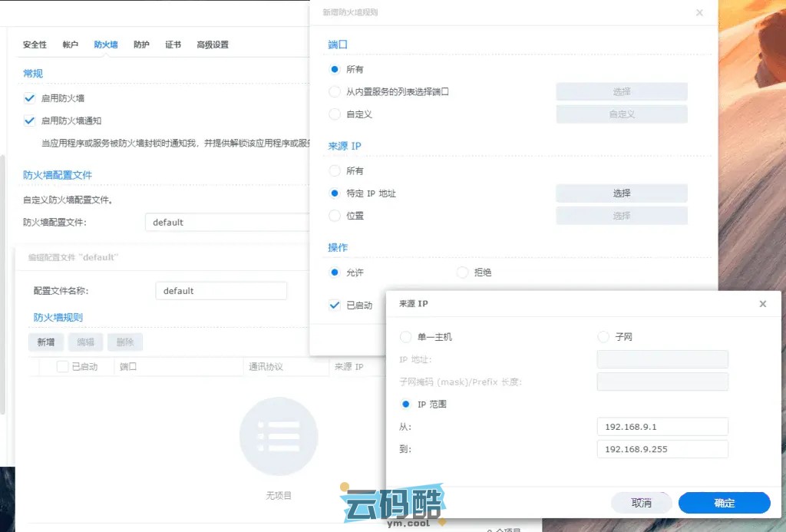Select 拒绝 as the rule action

click(462, 272)
